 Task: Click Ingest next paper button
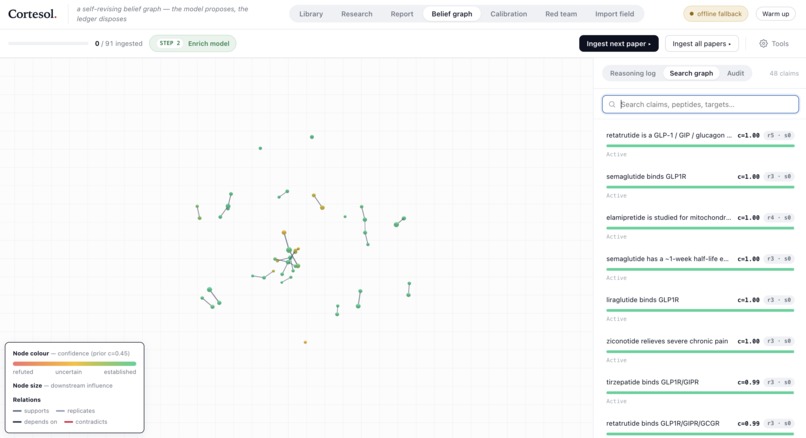[x=618, y=44]
